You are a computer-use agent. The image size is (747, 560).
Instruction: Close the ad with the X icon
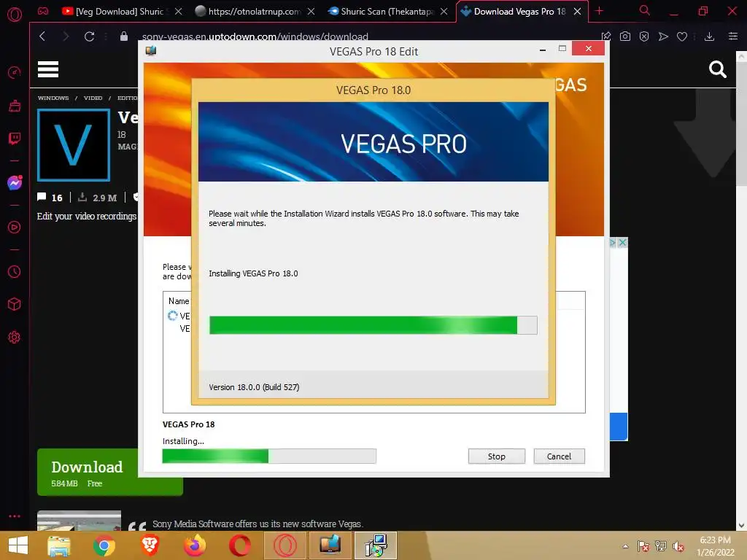point(622,242)
